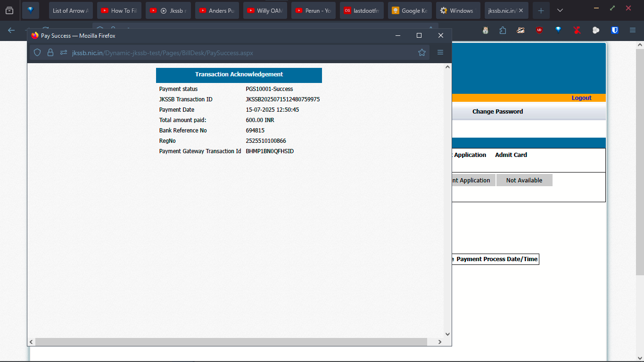
Task: Open Firefox View button in main window
Action: (9, 10)
